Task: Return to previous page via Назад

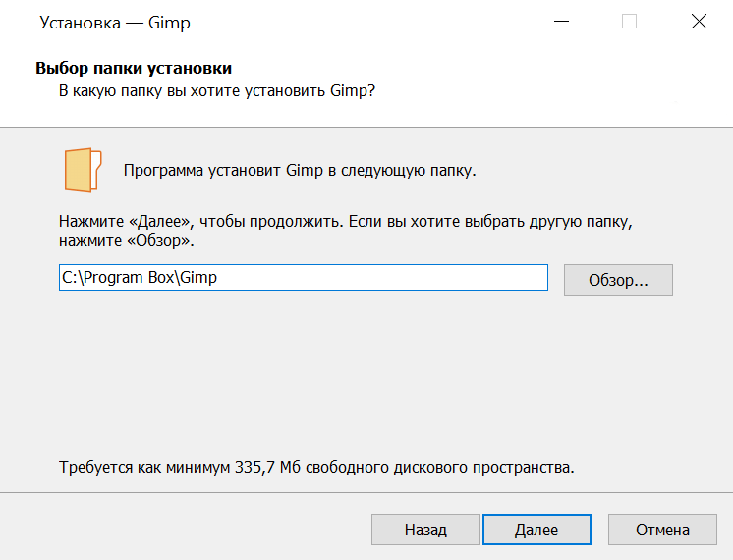Action: [425, 530]
